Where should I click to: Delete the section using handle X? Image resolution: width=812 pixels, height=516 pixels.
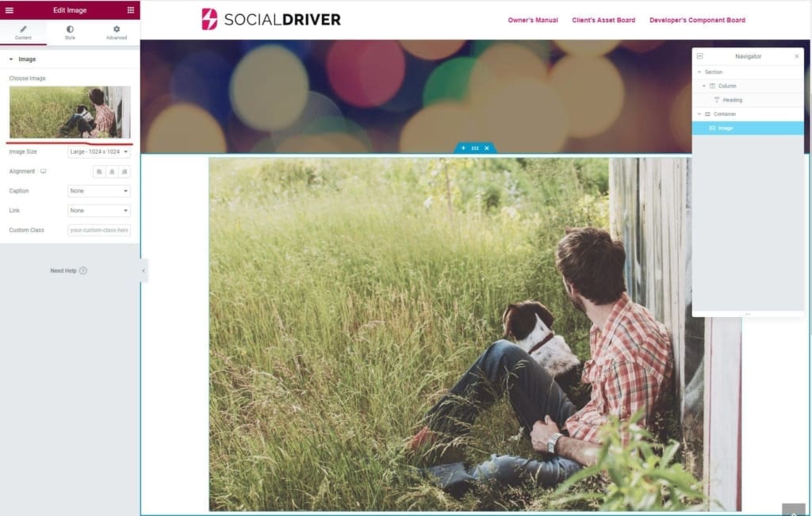(487, 148)
